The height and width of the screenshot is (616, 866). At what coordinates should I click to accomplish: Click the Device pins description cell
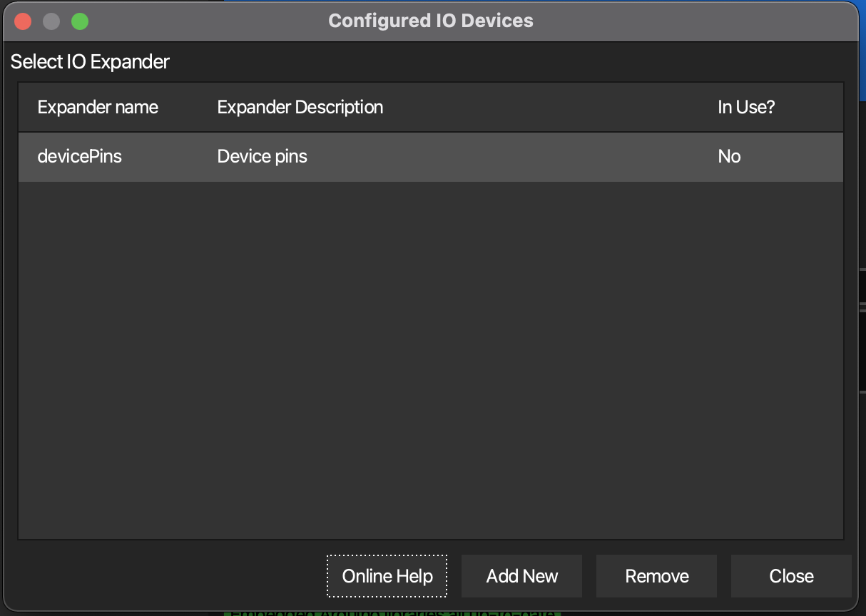261,156
